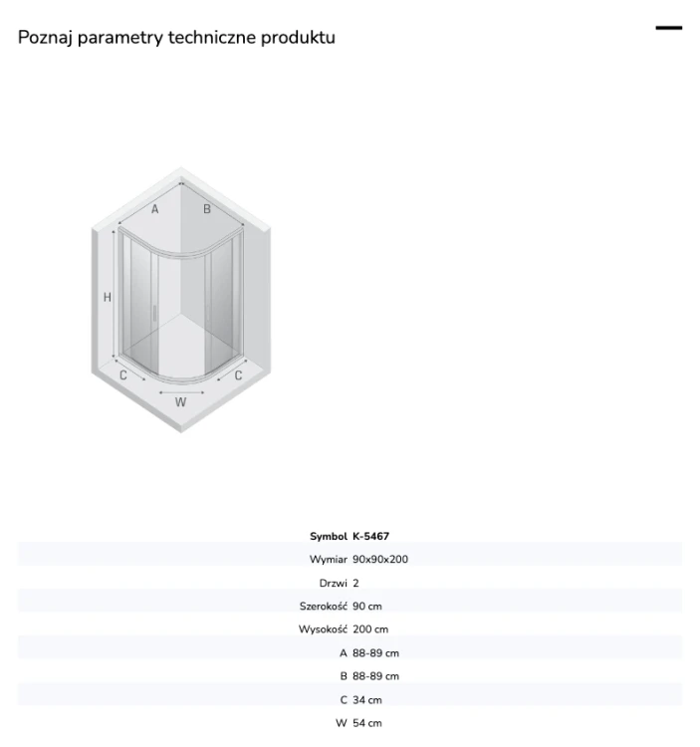700x747 pixels.
Task: Click the right C label in diagram
Action: 238,375
